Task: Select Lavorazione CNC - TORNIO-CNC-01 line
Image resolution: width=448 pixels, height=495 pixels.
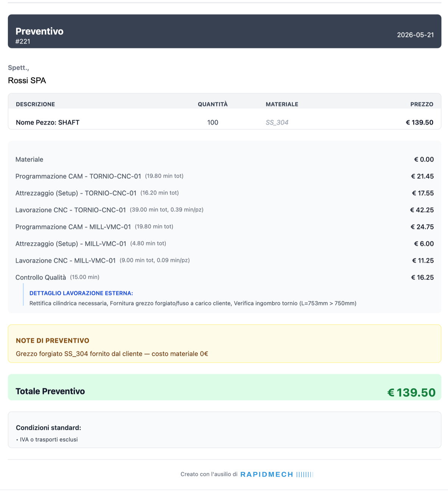Action: (71, 210)
